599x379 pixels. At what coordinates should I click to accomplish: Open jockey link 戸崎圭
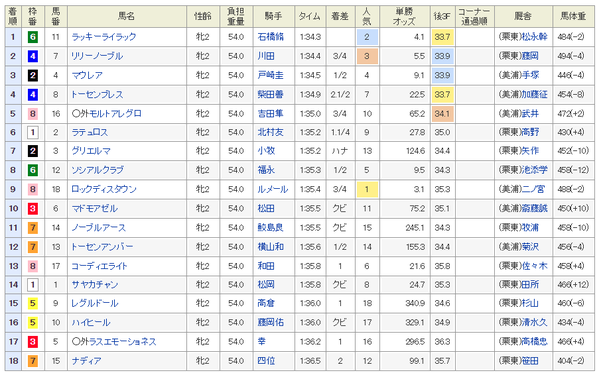pyautogui.click(x=270, y=75)
